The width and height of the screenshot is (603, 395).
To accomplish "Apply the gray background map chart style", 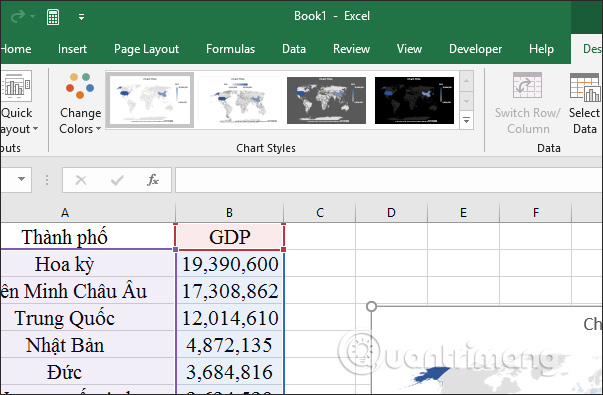I will [326, 100].
